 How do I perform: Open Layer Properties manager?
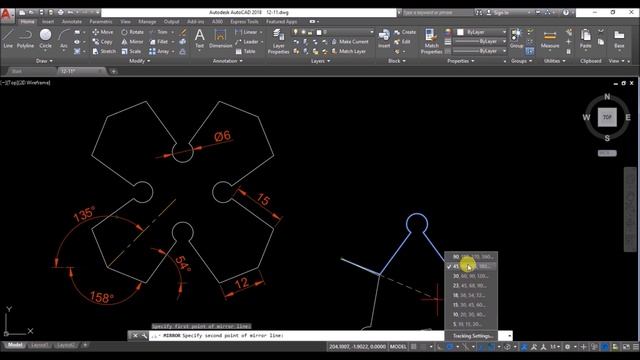pyautogui.click(x=278, y=41)
